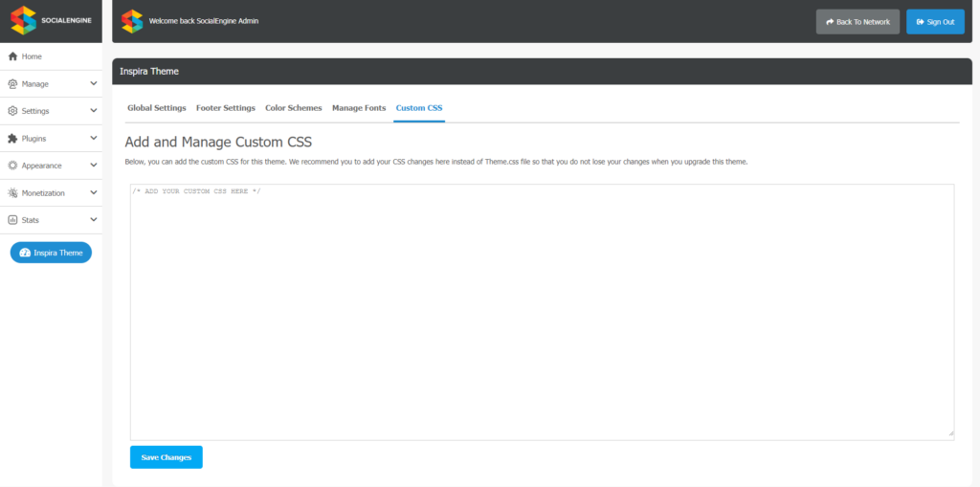
Task: Click the Settings gear icon in the sidebar
Action: pos(11,111)
